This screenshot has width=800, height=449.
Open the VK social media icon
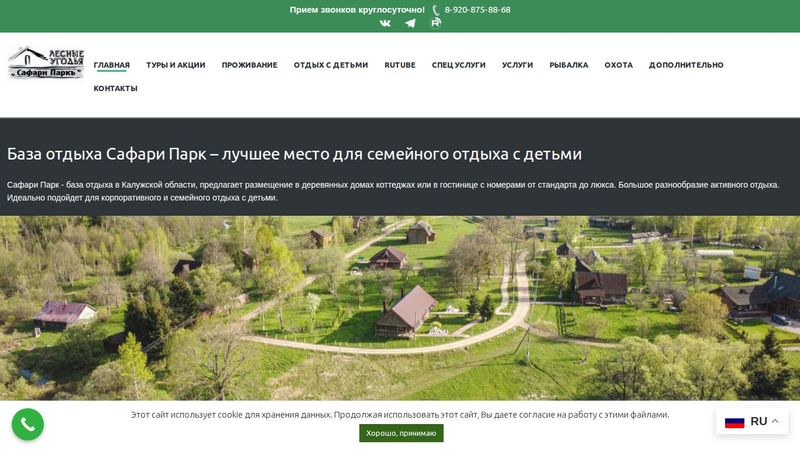(385, 23)
